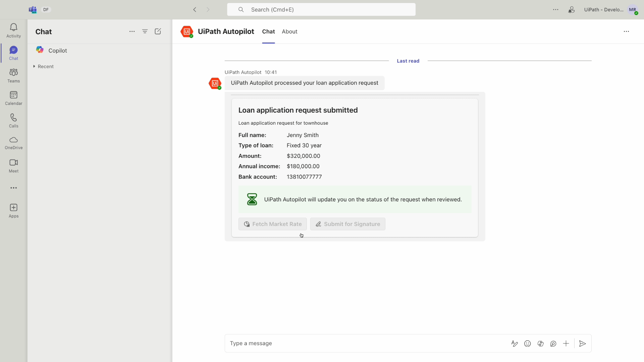Select the Chat tab in Autopilot
The image size is (644, 362).
point(268,32)
